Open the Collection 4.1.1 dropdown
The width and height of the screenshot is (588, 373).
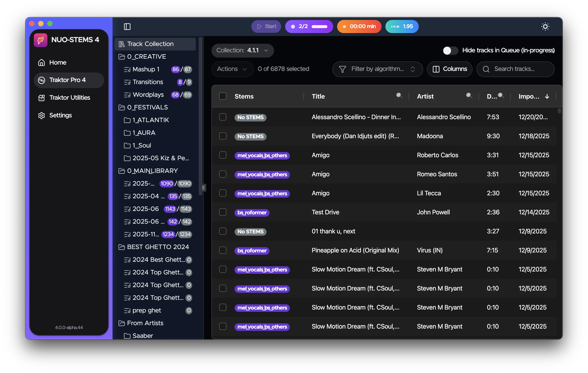(x=243, y=51)
